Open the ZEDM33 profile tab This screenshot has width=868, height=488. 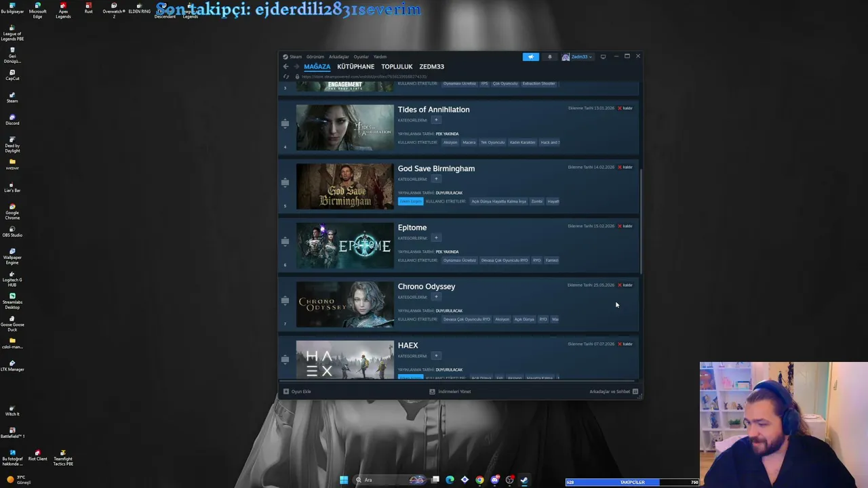coord(432,66)
